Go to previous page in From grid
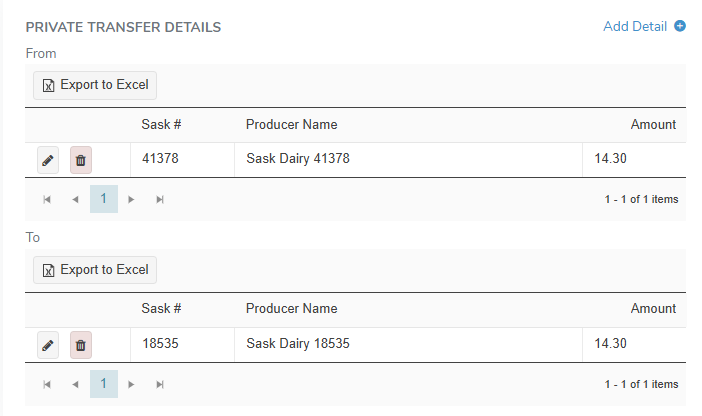702x416 pixels. click(75, 199)
